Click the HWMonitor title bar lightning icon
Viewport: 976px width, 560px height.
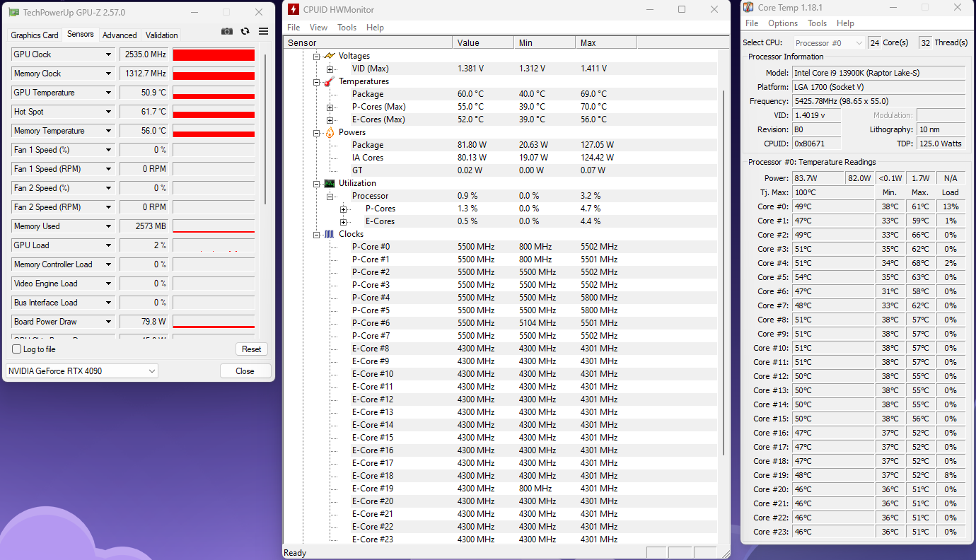coord(294,9)
